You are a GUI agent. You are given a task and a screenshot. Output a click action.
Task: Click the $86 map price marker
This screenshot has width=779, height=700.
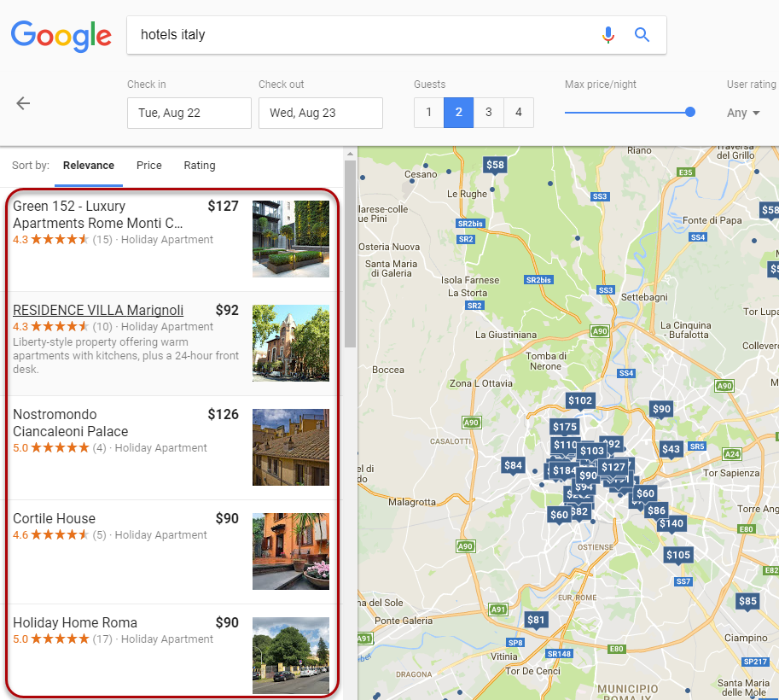coord(656,510)
